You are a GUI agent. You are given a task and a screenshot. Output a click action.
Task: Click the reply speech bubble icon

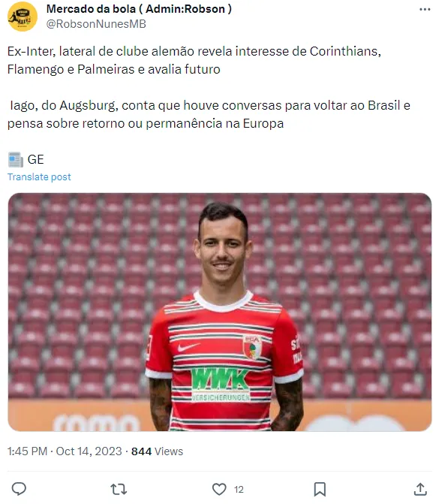pos(19,489)
